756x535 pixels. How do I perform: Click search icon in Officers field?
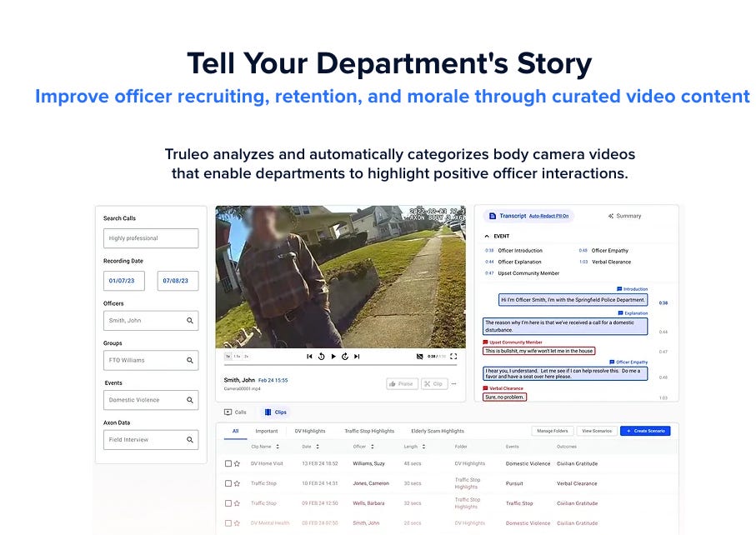point(190,321)
